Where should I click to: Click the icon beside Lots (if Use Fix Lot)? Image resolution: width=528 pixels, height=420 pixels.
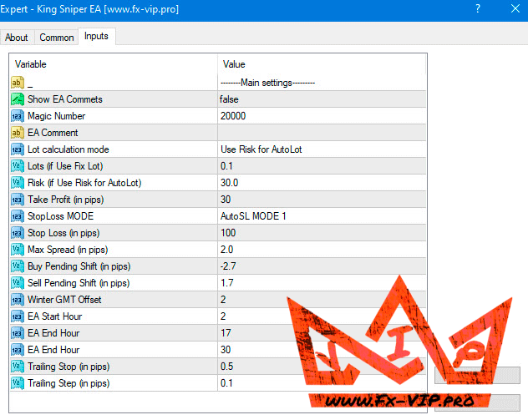17,166
